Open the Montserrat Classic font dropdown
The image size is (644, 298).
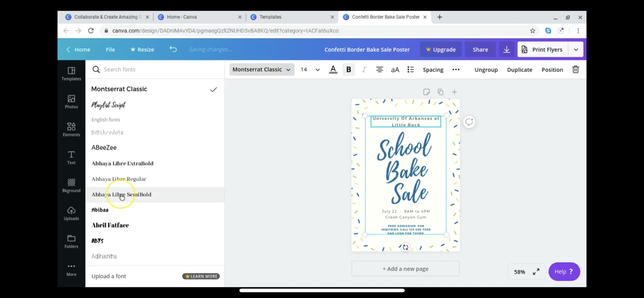click(262, 69)
